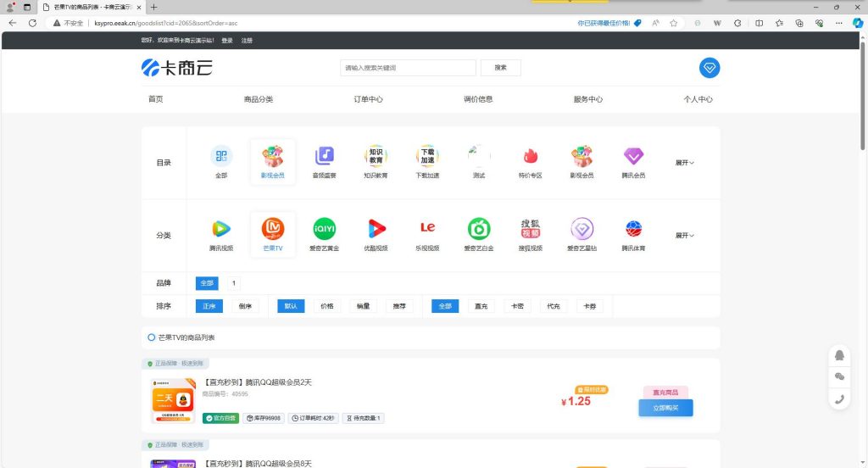868x468 pixels.
Task: Select the 芒果TV category icon
Action: (273, 229)
